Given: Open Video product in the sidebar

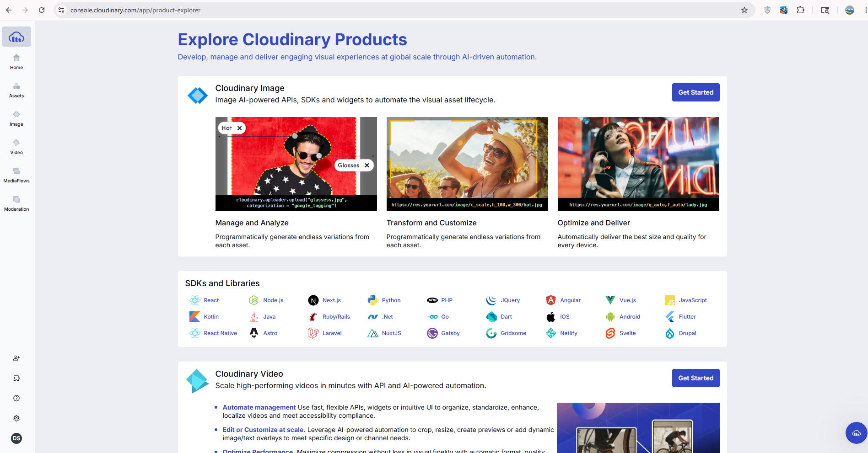Looking at the screenshot, I should click(x=16, y=147).
